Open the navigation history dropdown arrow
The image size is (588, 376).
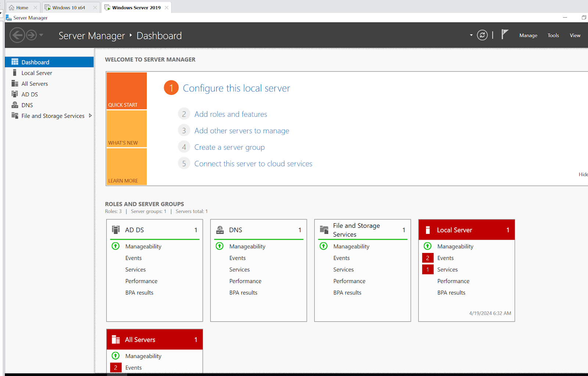41,35
